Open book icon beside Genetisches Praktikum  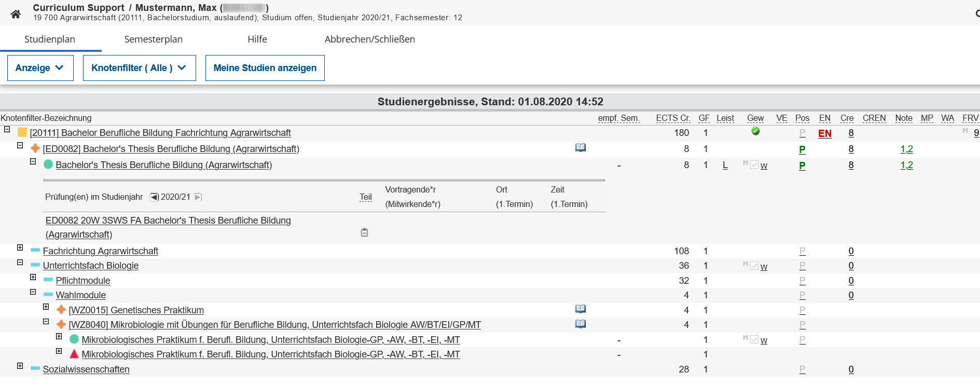(580, 309)
